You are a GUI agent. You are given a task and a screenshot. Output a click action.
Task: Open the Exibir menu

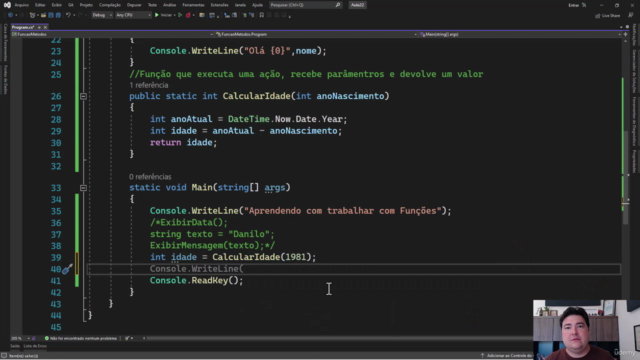click(x=56, y=5)
